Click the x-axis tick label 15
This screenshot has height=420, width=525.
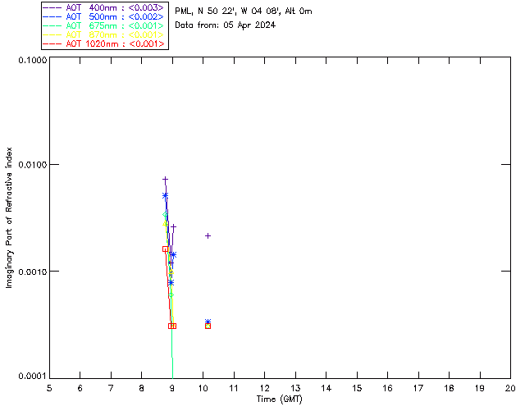pos(357,388)
